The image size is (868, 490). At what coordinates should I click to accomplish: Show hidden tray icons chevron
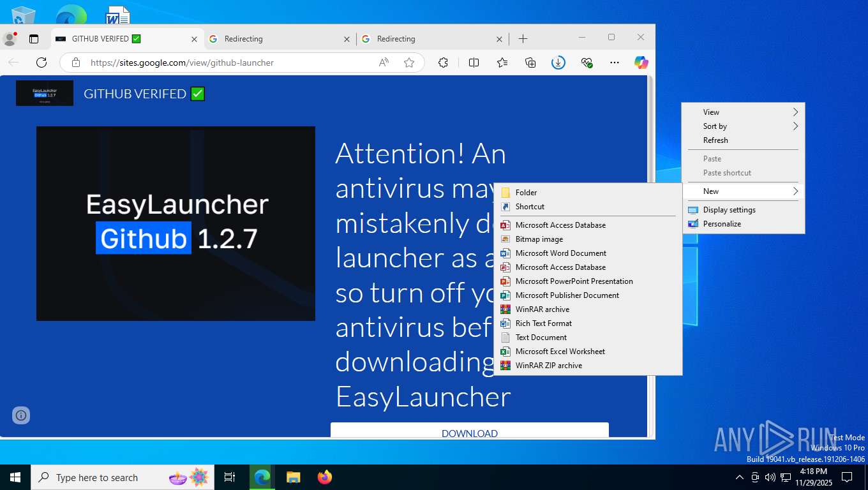coord(740,477)
